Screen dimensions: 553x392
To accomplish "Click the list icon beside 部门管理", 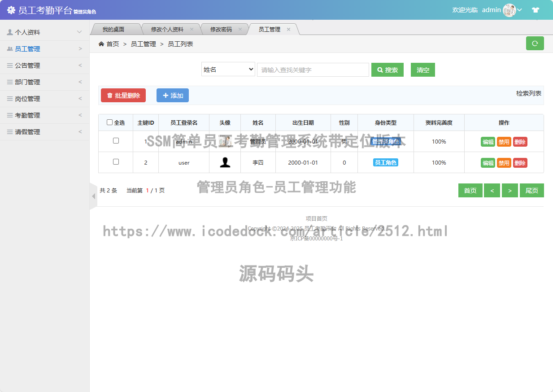I will [x=10, y=82].
